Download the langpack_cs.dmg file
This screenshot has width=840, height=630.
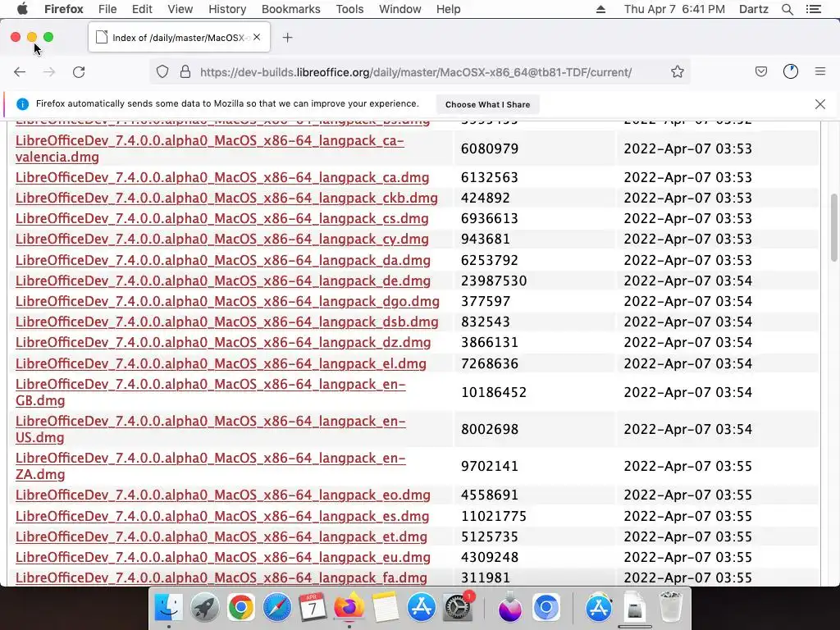point(221,218)
